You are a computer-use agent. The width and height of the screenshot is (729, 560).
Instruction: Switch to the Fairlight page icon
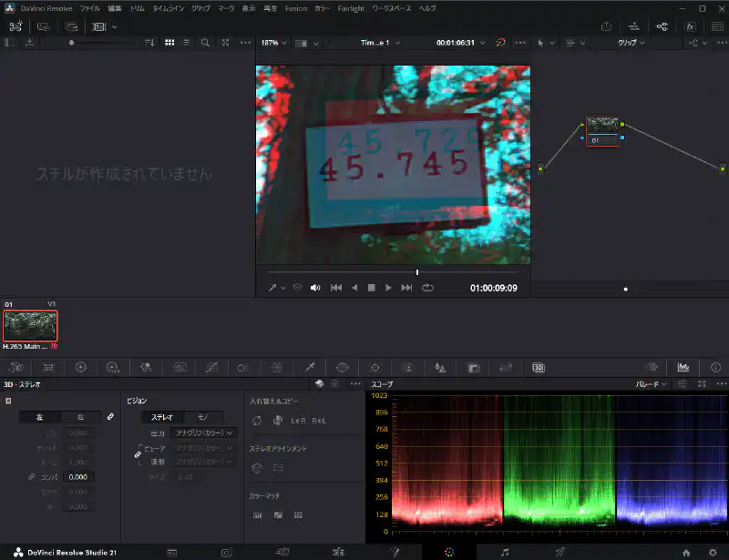pos(505,552)
